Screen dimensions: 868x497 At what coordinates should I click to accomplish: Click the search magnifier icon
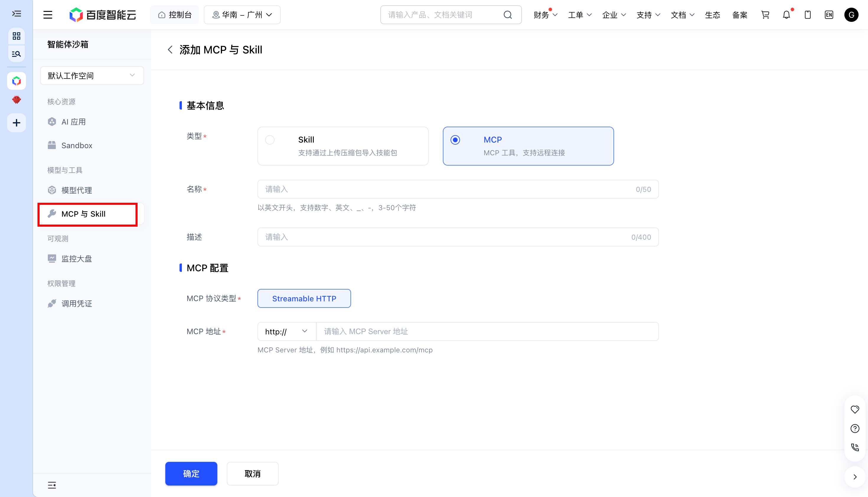[x=508, y=15]
